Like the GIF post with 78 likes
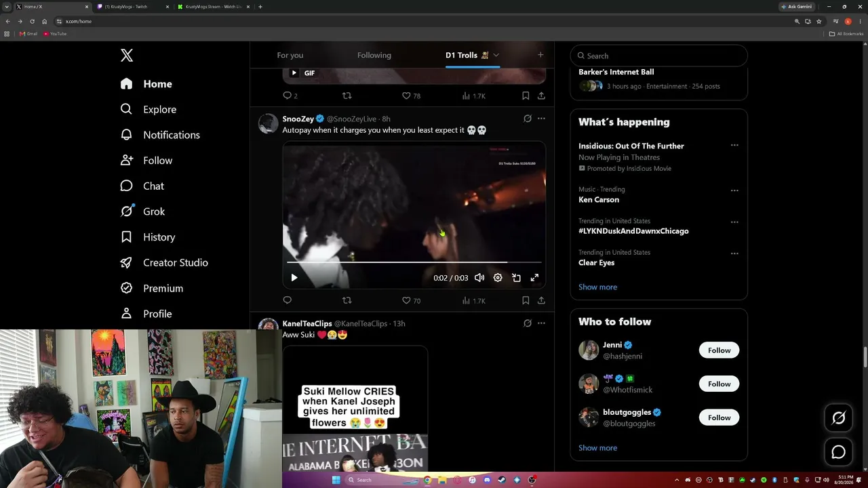The width and height of the screenshot is (868, 488). coord(411,96)
